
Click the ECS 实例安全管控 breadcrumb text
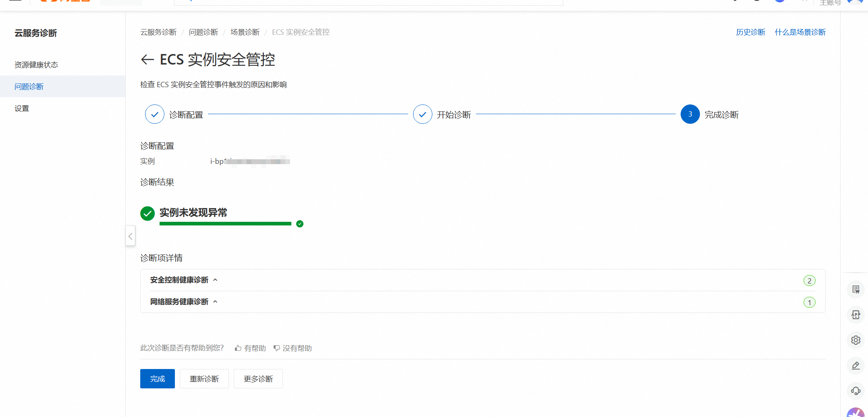301,32
